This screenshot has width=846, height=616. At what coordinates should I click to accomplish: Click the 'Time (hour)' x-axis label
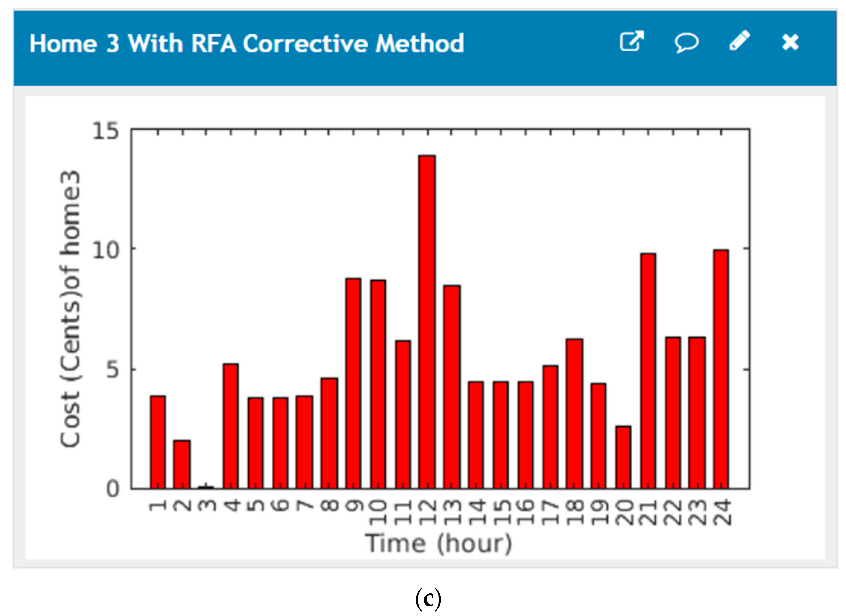point(439,543)
